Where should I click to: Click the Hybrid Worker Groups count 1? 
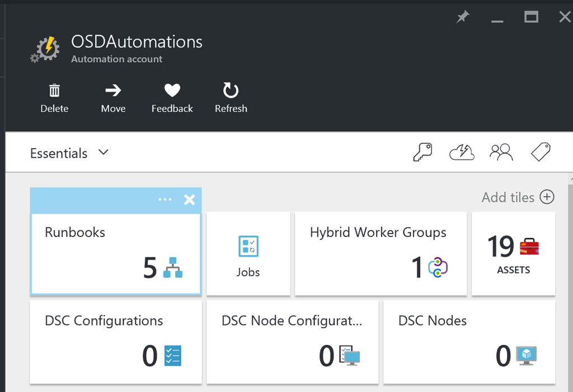(417, 268)
